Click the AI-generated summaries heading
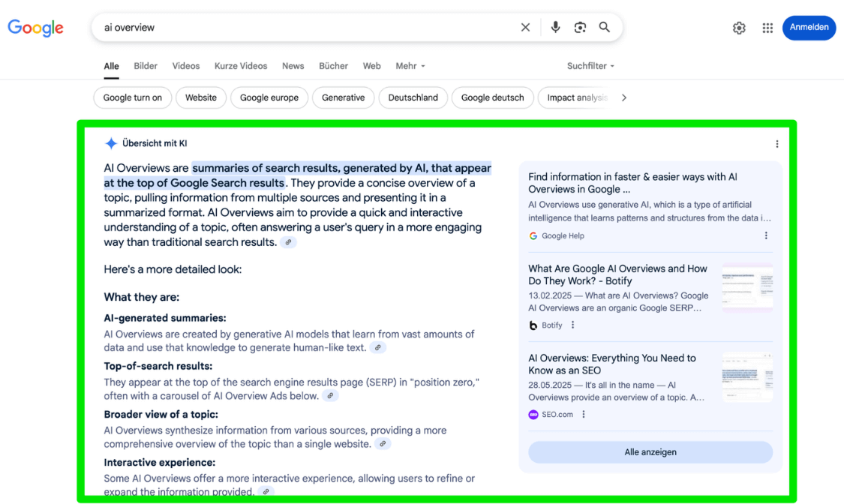 (x=165, y=319)
